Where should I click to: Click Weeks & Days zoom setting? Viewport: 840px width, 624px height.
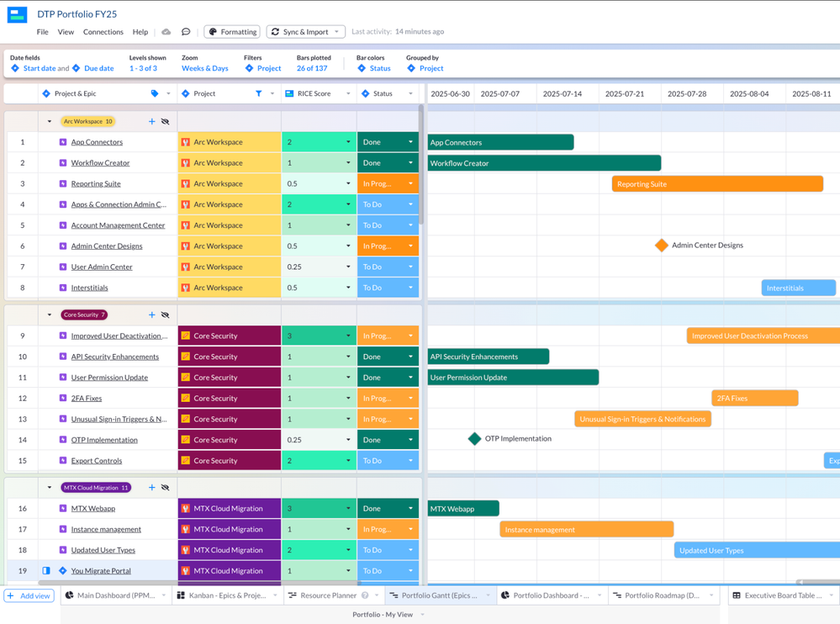204,69
